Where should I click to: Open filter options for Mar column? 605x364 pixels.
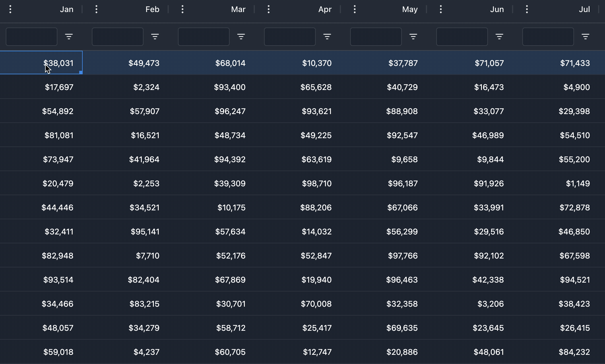(x=241, y=37)
